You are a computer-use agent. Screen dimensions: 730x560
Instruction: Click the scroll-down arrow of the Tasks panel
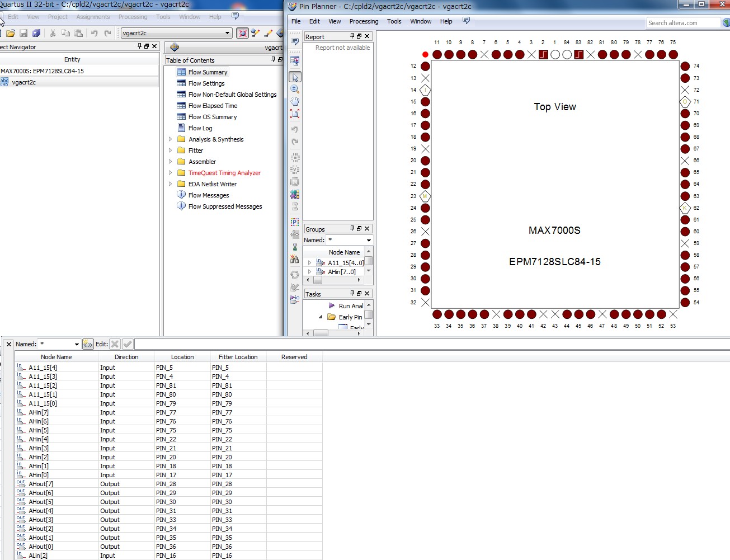[x=369, y=324]
